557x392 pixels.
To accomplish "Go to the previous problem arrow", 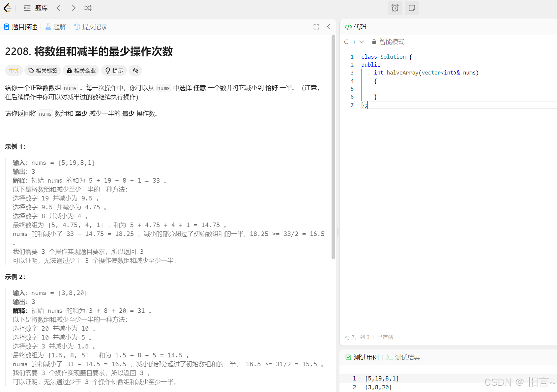I will click(58, 8).
